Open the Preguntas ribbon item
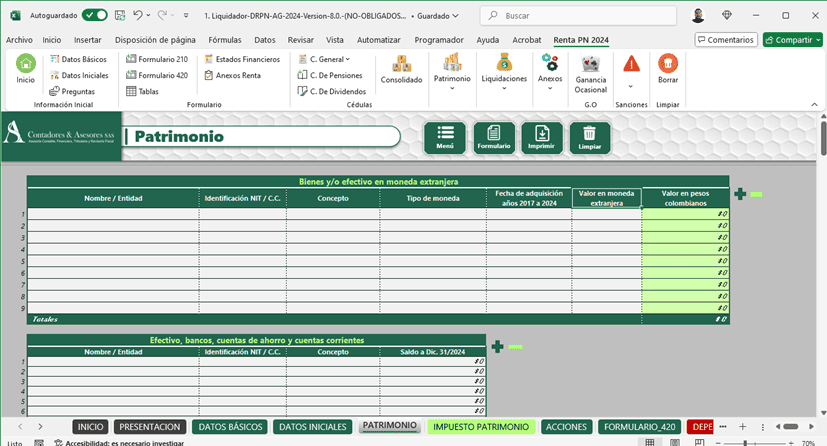827x446 pixels. 72,91
